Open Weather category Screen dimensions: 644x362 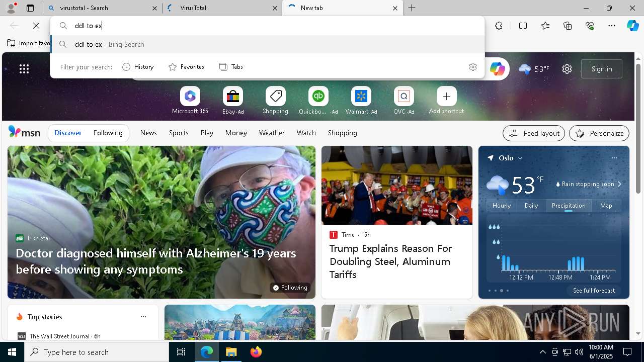(272, 133)
